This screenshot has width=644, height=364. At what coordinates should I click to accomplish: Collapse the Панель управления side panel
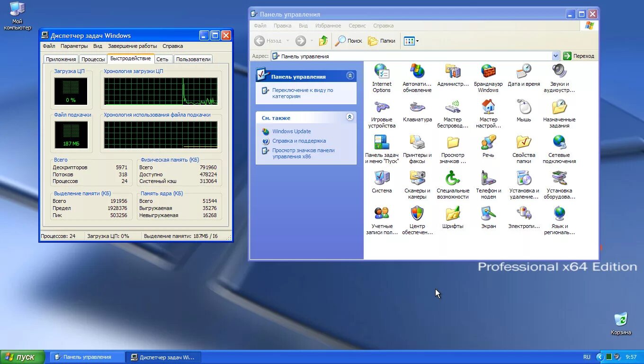tap(350, 76)
